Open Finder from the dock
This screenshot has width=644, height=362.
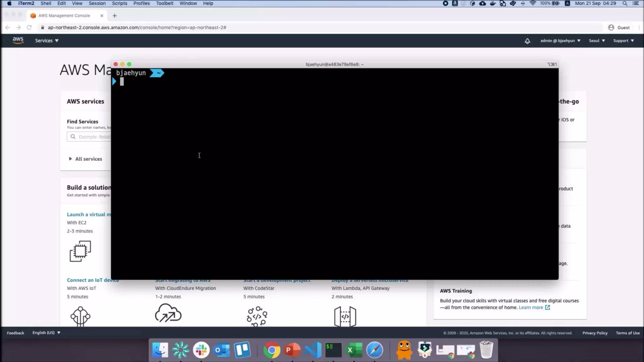tap(160, 350)
